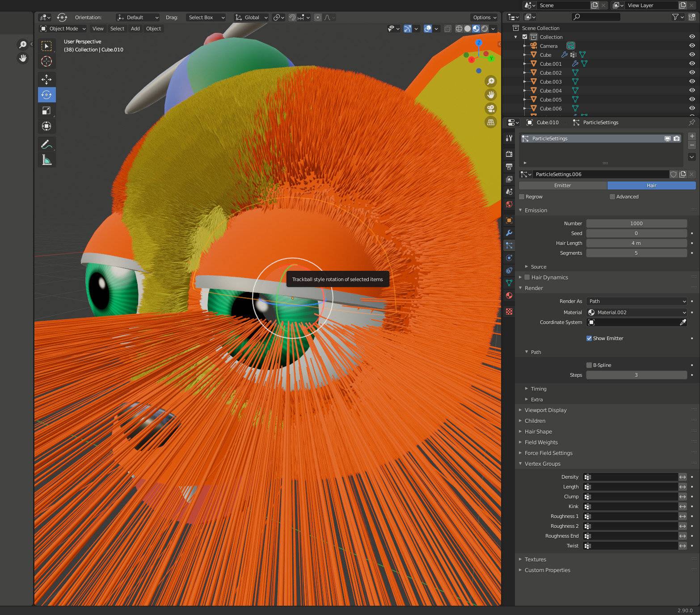Select rendered viewport shading
This screenshot has width=700, height=615.
484,29
